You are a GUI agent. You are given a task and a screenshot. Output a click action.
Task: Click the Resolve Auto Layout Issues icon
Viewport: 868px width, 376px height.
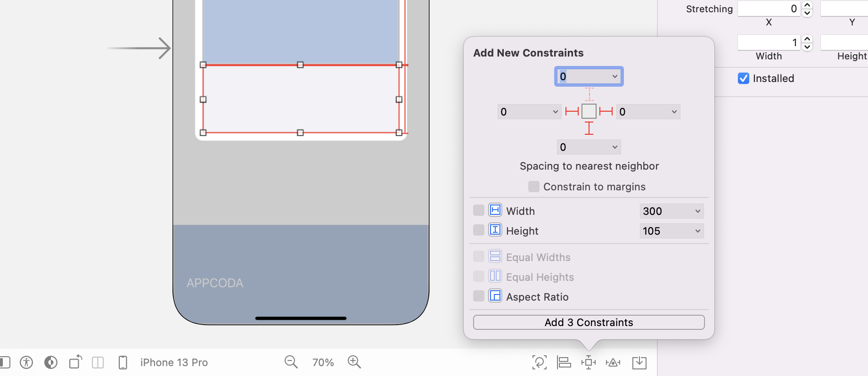(x=613, y=362)
